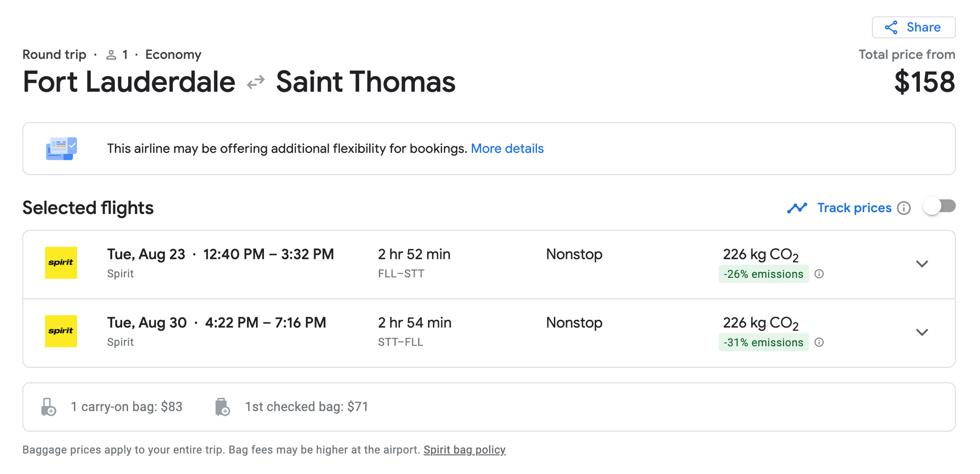Click the -31% emissions badge

764,342
